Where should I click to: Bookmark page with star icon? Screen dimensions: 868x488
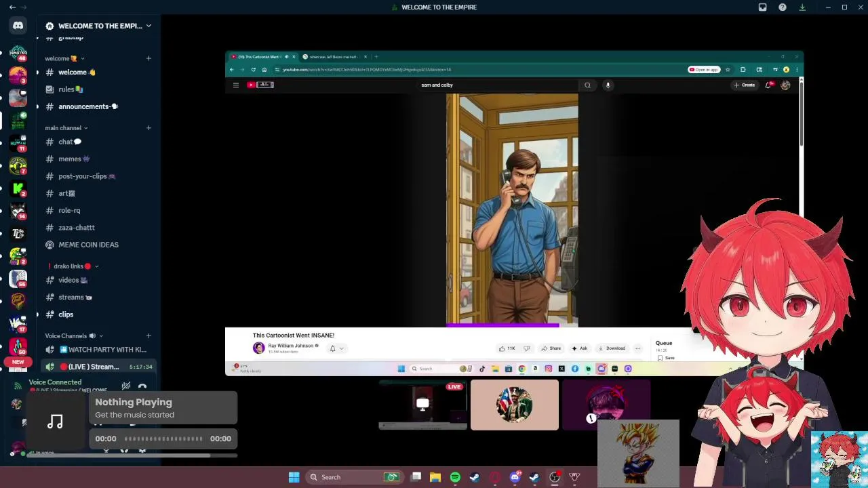[728, 69]
